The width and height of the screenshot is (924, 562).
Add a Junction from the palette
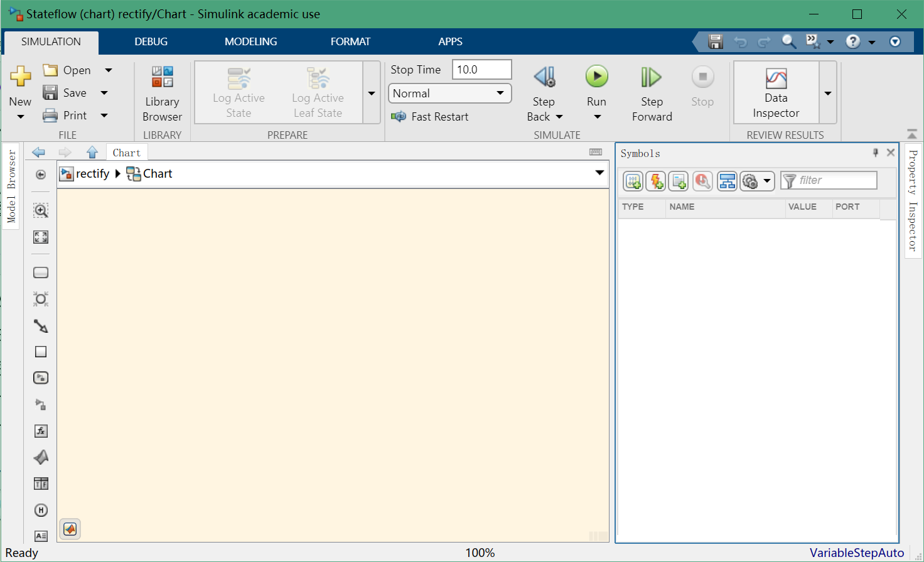pyautogui.click(x=41, y=299)
